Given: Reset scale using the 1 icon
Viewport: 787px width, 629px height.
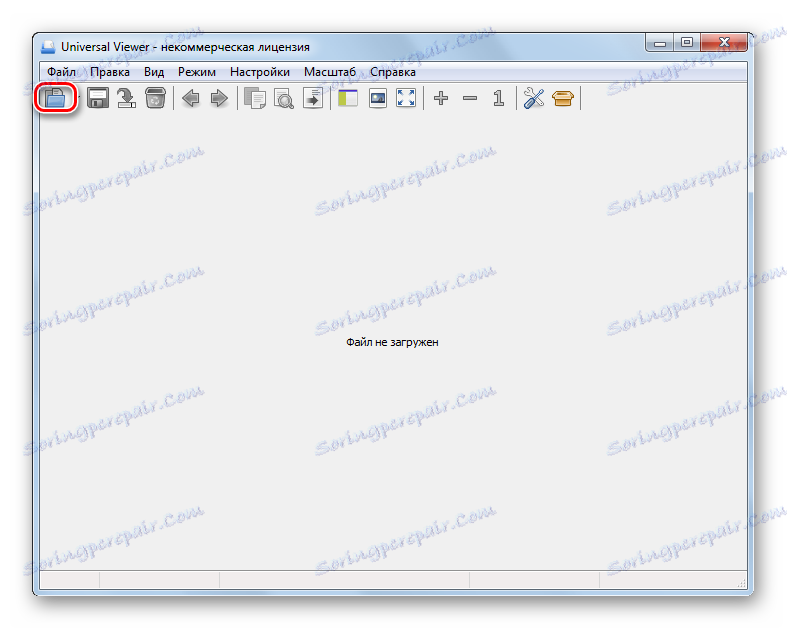Looking at the screenshot, I should (498, 98).
